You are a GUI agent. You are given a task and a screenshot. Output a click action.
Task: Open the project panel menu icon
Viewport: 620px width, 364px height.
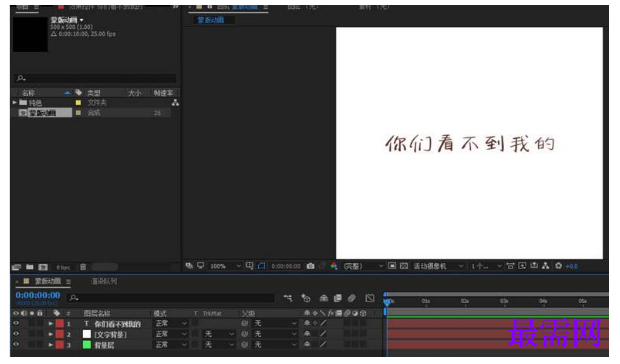(x=37, y=7)
